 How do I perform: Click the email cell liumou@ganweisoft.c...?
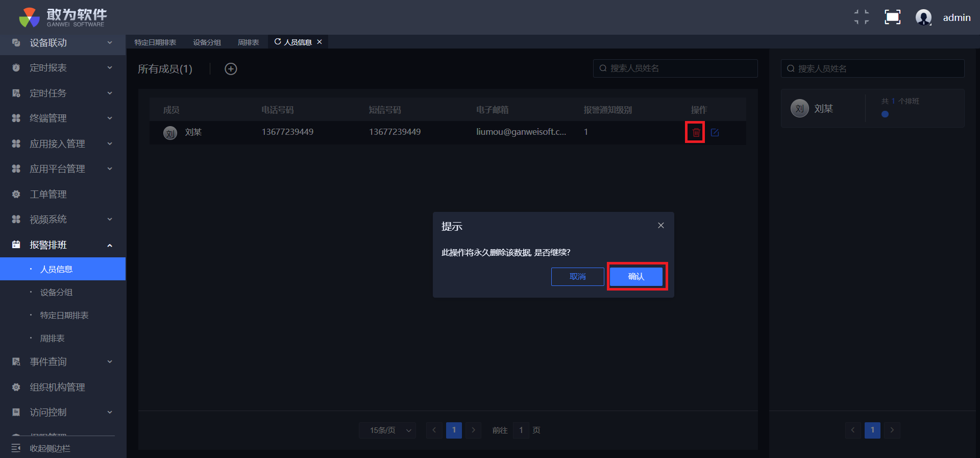tap(521, 132)
